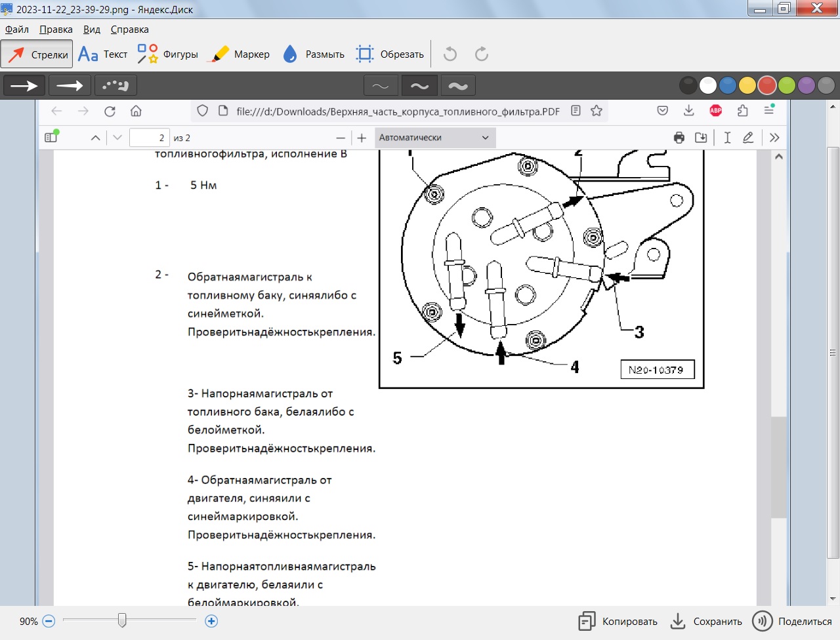Image resolution: width=840 pixels, height=640 pixels.
Task: Click the 90% zoom slider handle
Action: coord(122,620)
